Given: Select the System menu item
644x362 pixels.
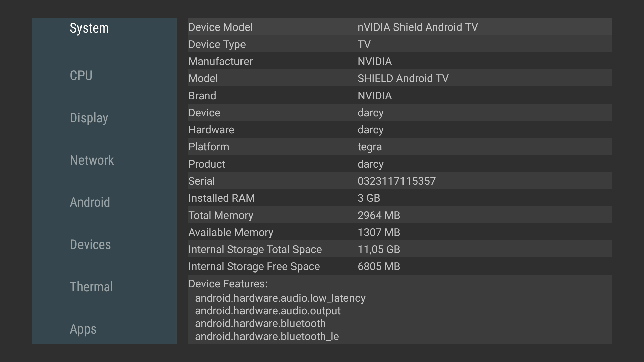Looking at the screenshot, I should (x=89, y=28).
